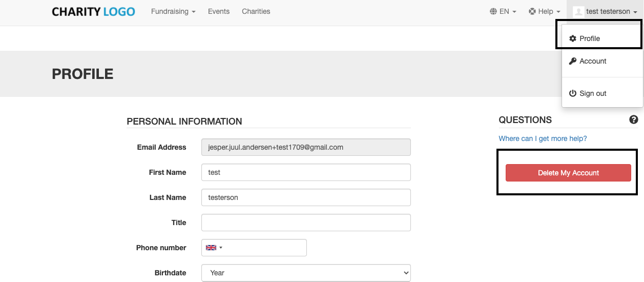Open the phone country code selector arrow

[x=221, y=248]
